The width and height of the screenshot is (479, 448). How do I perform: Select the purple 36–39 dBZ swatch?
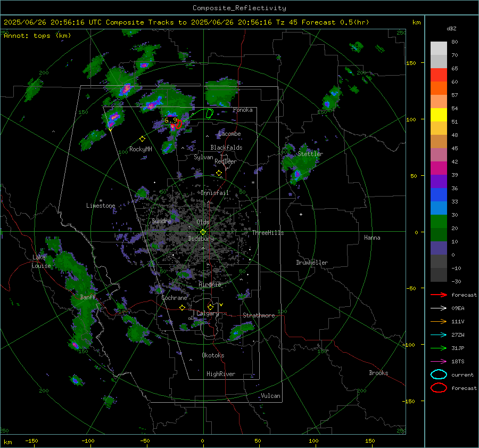click(439, 181)
